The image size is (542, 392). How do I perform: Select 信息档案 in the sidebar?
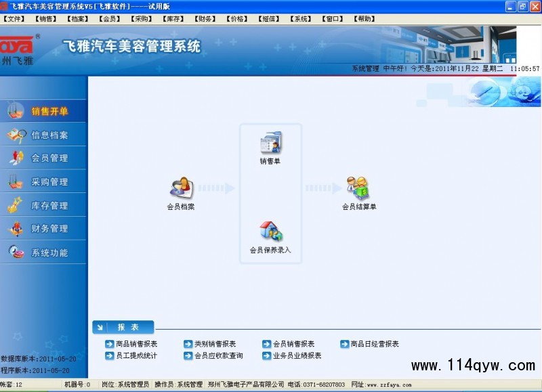pyautogui.click(x=49, y=135)
